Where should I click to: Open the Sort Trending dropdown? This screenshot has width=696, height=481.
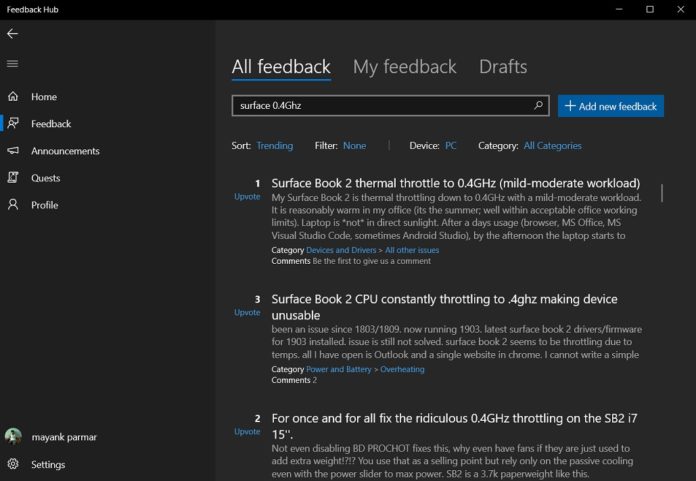(x=274, y=146)
